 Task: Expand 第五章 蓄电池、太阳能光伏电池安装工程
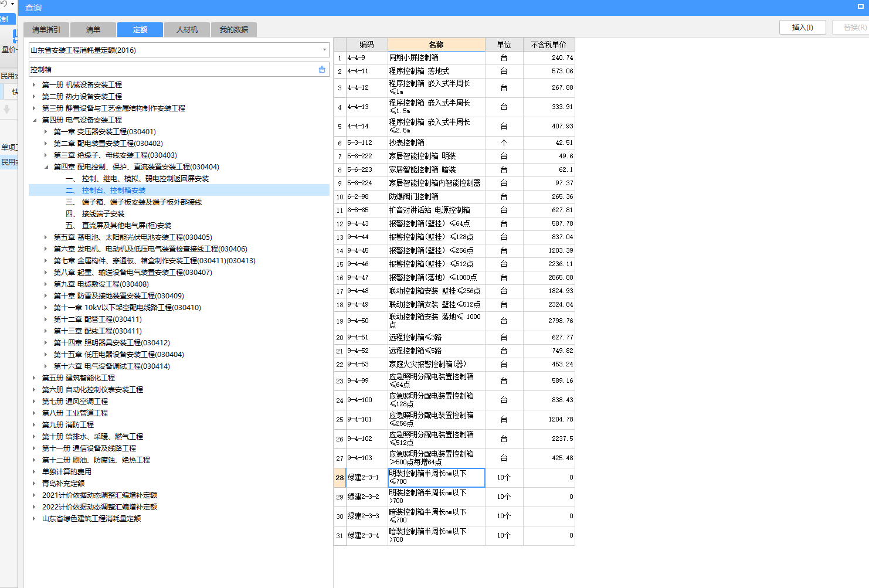[46, 237]
